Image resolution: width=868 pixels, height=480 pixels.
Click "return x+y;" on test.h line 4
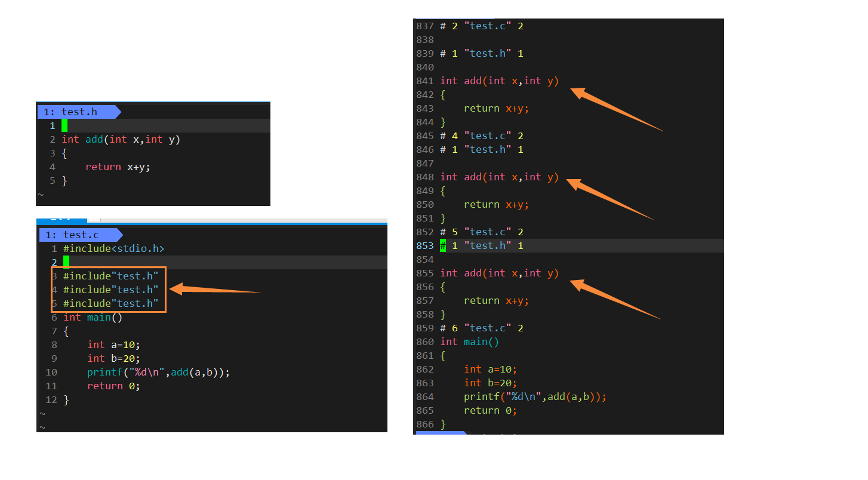(x=118, y=167)
